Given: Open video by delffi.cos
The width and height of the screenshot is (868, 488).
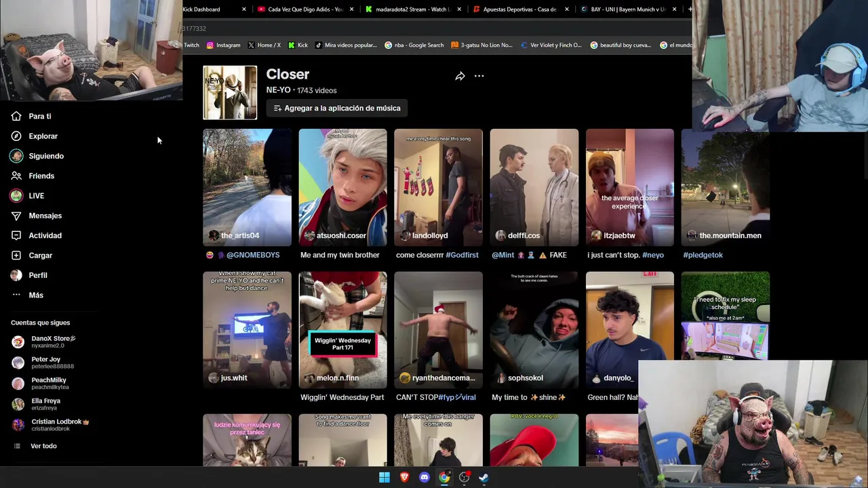Looking at the screenshot, I should pos(534,187).
